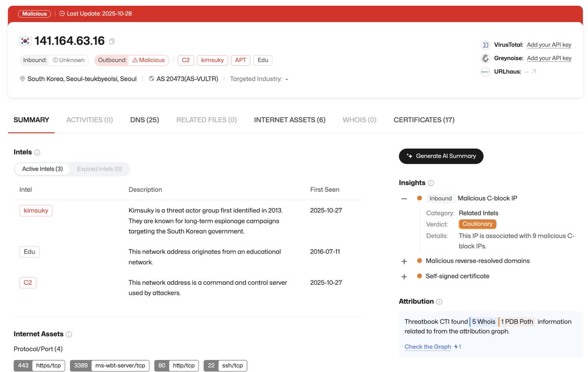Click the 22 ssh/tcp port chip
The width and height of the screenshot is (588, 372).
click(225, 366)
